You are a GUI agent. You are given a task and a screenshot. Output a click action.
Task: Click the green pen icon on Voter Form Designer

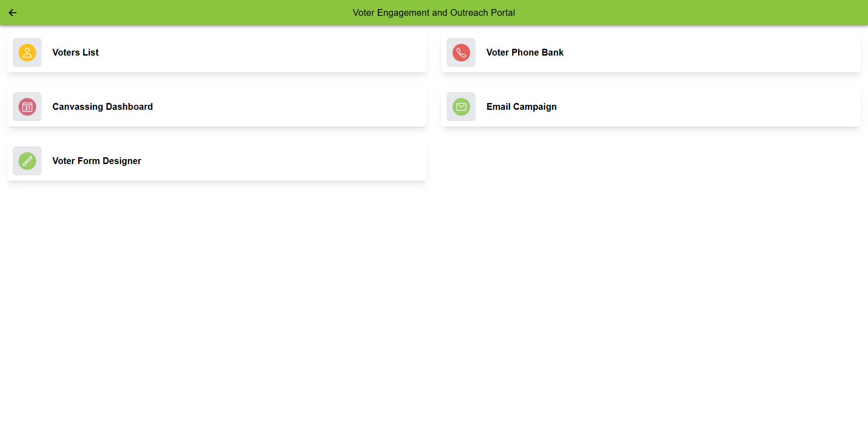coord(27,161)
